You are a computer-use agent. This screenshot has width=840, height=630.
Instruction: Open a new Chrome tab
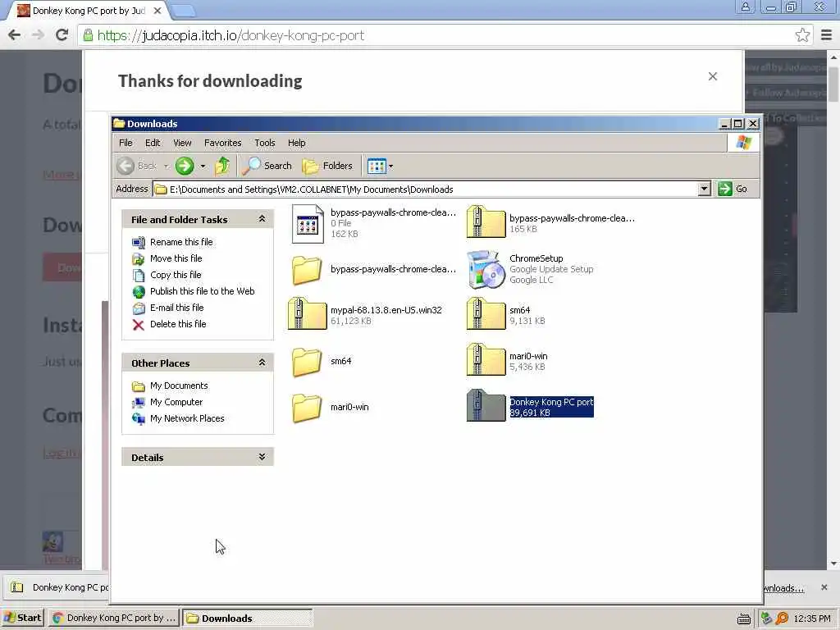coord(184,10)
